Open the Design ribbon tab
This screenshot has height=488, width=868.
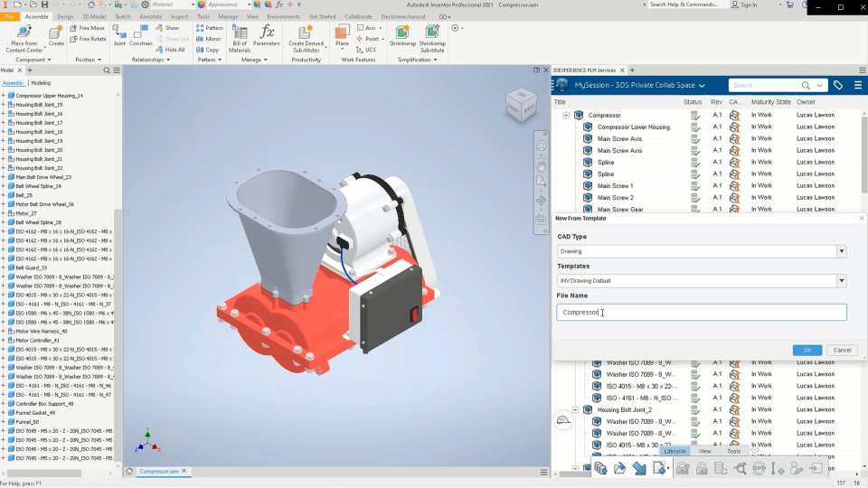tap(65, 16)
